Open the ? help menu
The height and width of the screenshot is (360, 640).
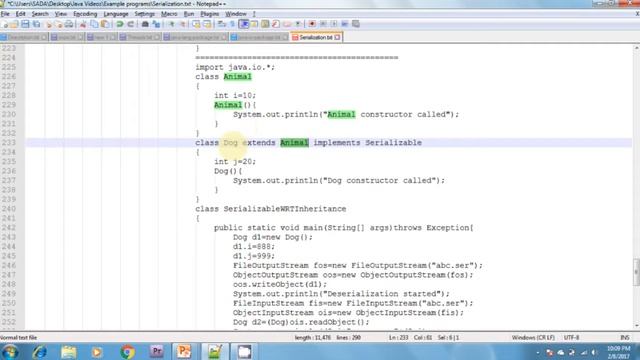(x=254, y=14)
